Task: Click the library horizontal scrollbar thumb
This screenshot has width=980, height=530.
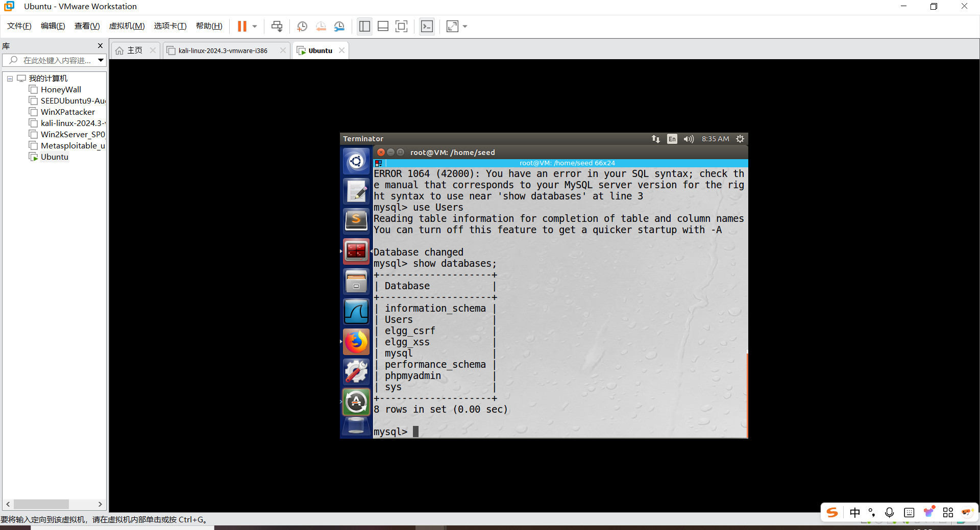Action: pyautogui.click(x=41, y=504)
